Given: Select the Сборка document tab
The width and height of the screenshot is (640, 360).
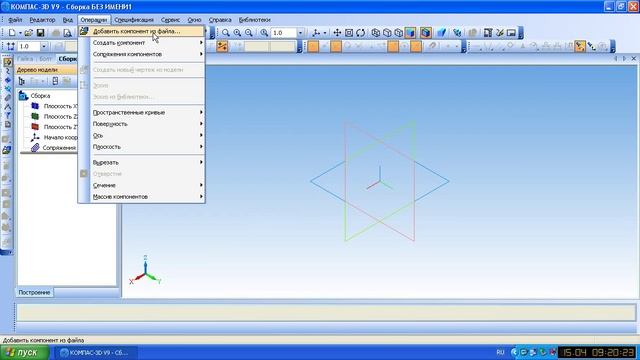Looking at the screenshot, I should coord(67,59).
